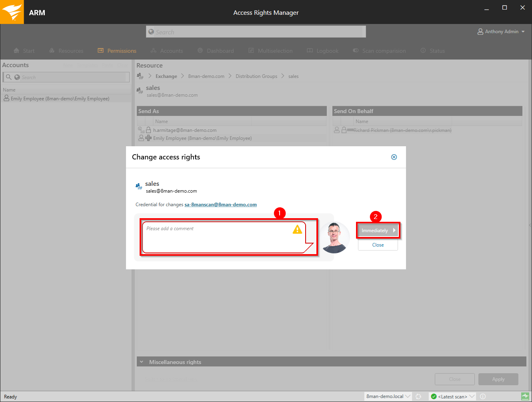Click the scan refresh icon in the status bar
This screenshot has width=532, height=402.
(x=418, y=396)
